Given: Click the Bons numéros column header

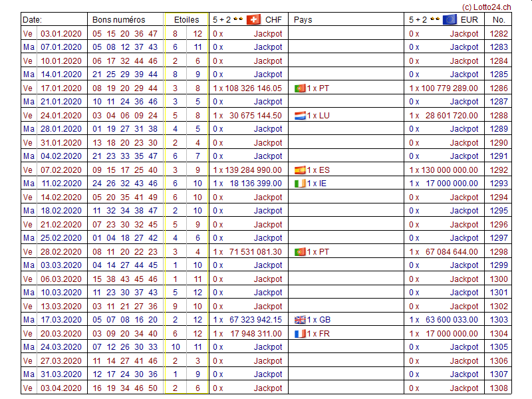Looking at the screenshot, I should pyautogui.click(x=118, y=19).
